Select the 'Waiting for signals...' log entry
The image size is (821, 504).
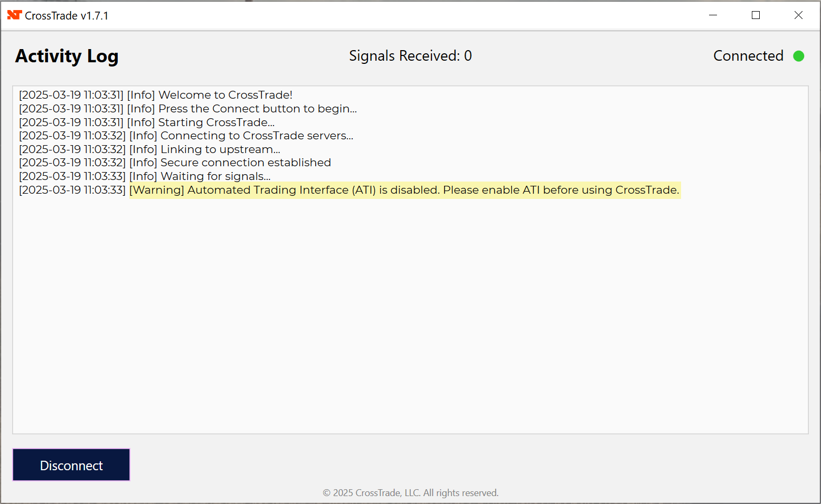point(145,176)
